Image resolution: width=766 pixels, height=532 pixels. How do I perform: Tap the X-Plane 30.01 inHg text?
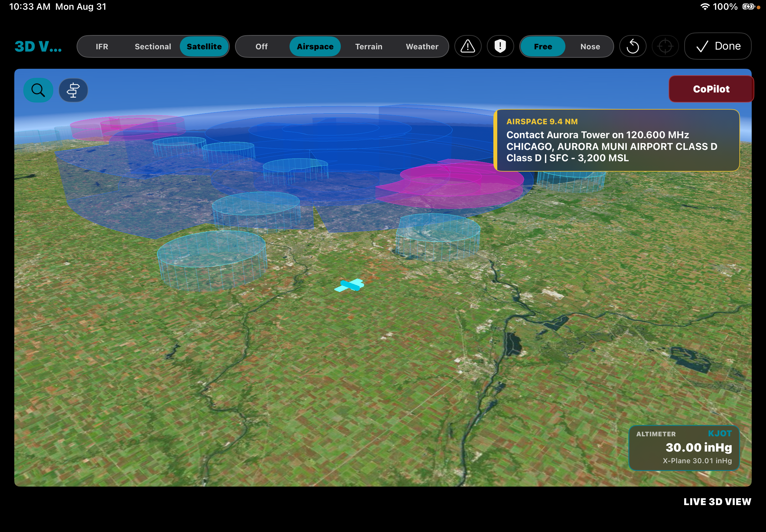(697, 461)
